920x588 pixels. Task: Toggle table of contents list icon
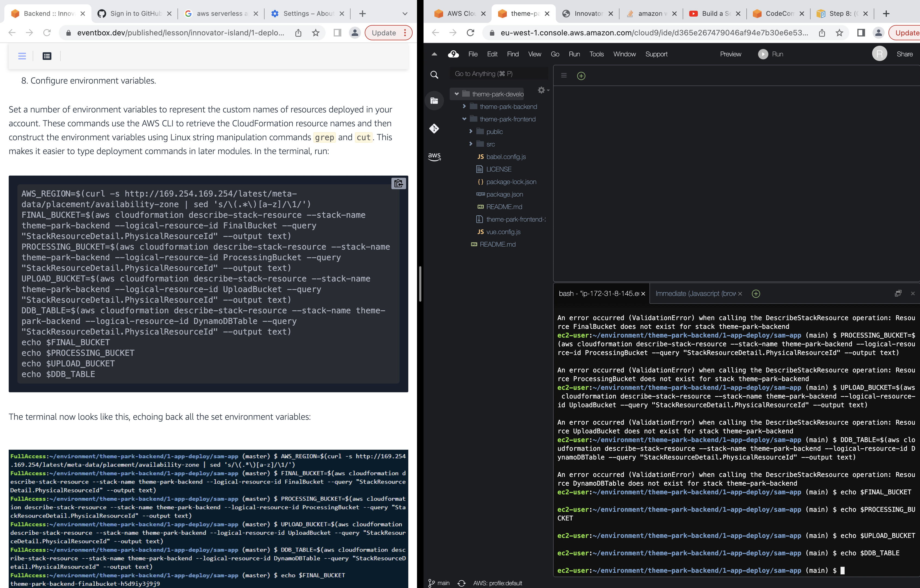click(47, 56)
